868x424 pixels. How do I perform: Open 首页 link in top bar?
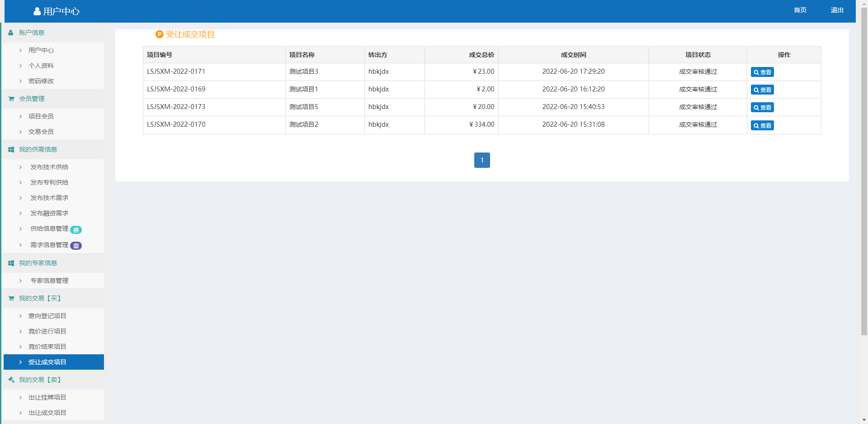pos(800,10)
